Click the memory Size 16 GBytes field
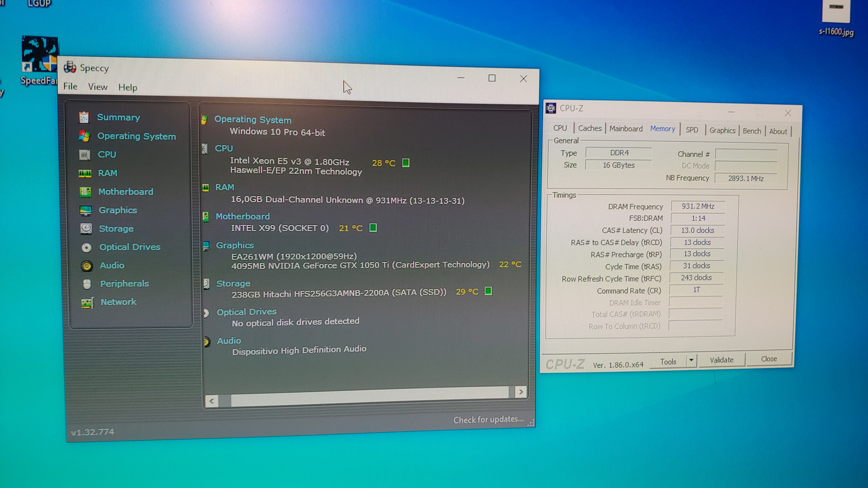The image size is (868, 488). (618, 165)
